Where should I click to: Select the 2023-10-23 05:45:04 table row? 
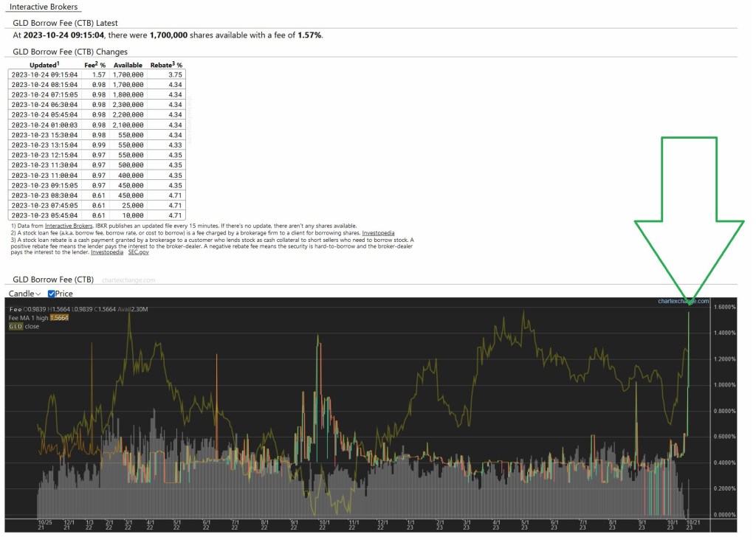[x=96, y=215]
